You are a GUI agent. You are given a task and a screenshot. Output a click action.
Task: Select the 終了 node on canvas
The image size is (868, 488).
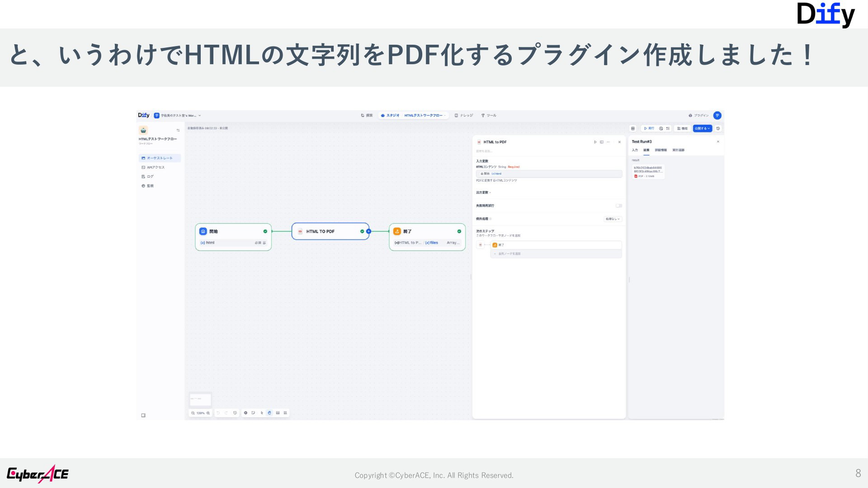[427, 237]
